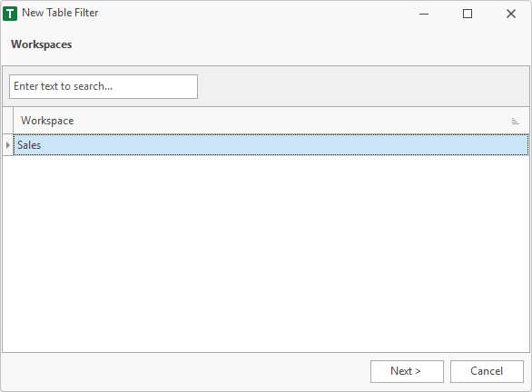Click the footer area left of Next

tap(186, 372)
